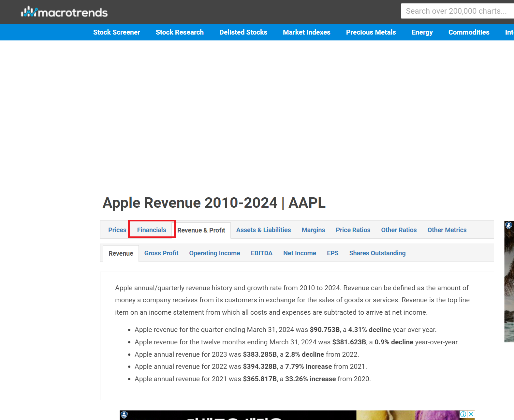Viewport: 514px width, 420px height.
Task: Select the Revenue sub-tab
Action: (x=121, y=253)
